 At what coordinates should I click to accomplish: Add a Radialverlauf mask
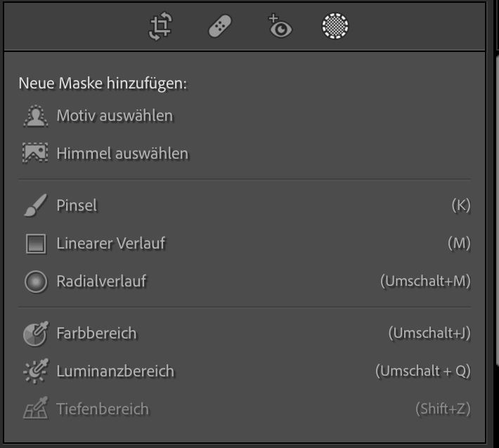pos(245,282)
